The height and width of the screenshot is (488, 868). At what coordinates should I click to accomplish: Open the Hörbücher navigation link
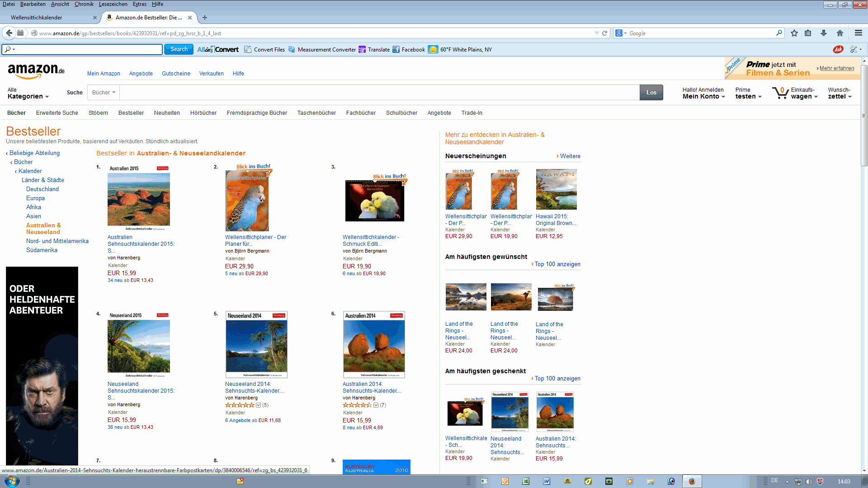click(203, 113)
